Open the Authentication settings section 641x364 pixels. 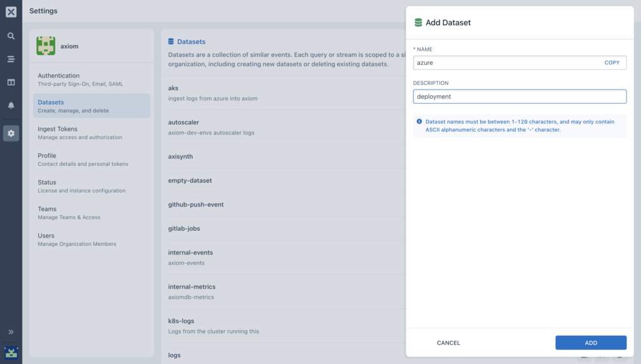tap(91, 79)
